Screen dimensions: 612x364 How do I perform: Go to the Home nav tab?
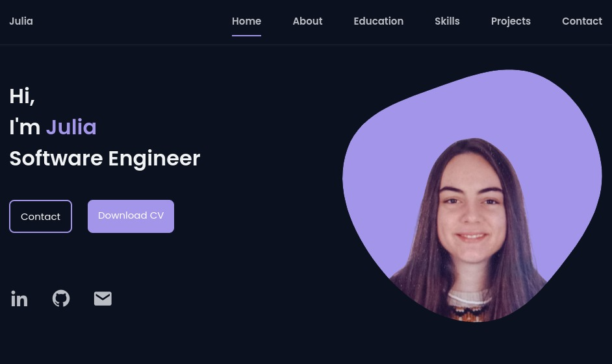coord(246,21)
